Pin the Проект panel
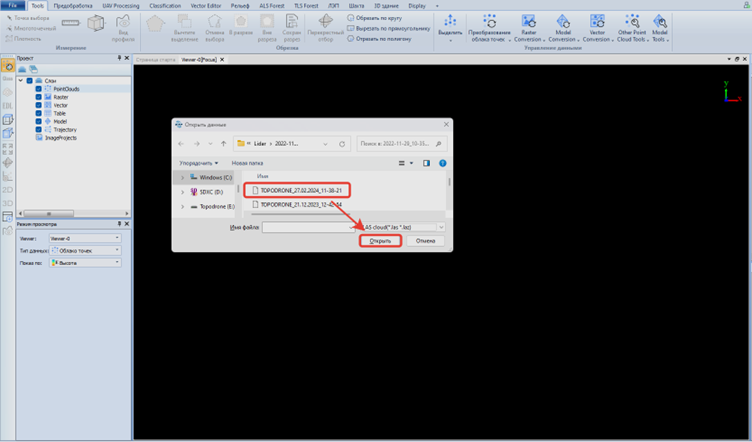This screenshot has width=752, height=442. coord(119,58)
